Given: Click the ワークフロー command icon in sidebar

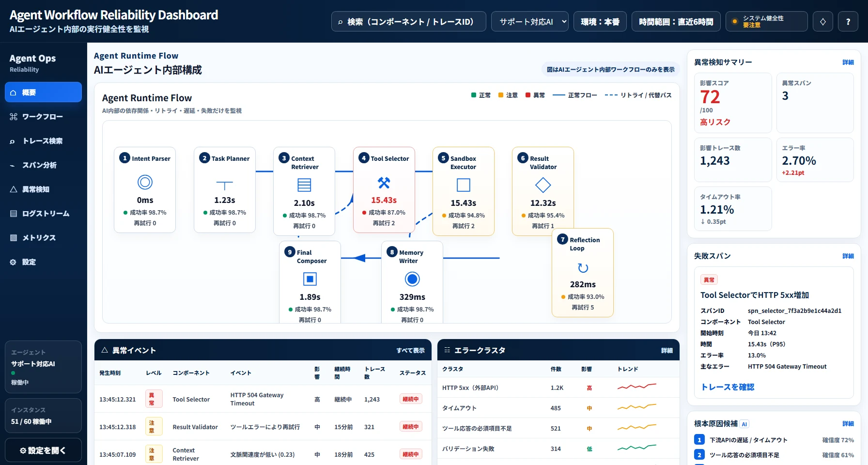Looking at the screenshot, I should pyautogui.click(x=14, y=117).
